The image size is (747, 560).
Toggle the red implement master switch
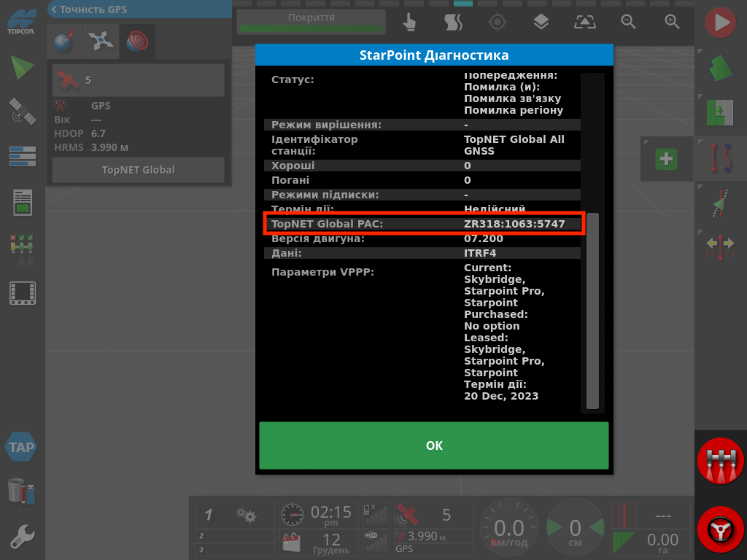(x=721, y=462)
